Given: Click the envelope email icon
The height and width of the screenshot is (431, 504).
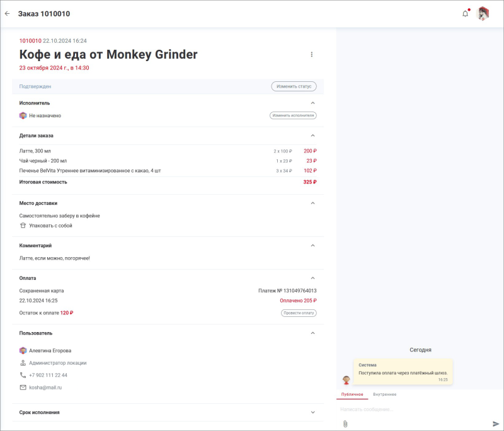Looking at the screenshot, I should coord(23,388).
